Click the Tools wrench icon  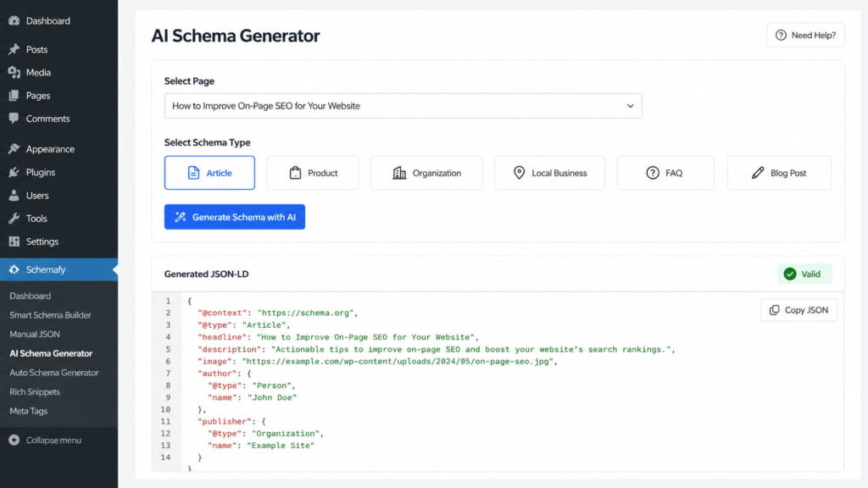point(14,219)
